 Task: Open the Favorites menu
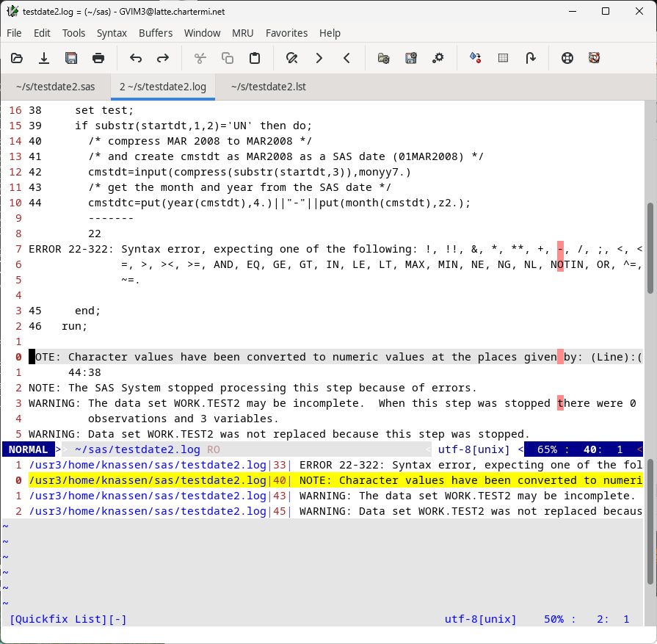(286, 33)
